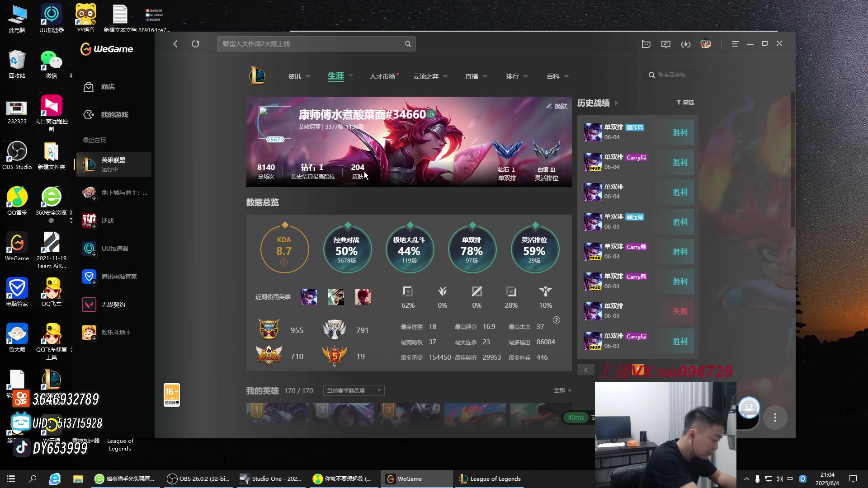Select 腾讯电脑管家 in the sidebar list

[114, 277]
